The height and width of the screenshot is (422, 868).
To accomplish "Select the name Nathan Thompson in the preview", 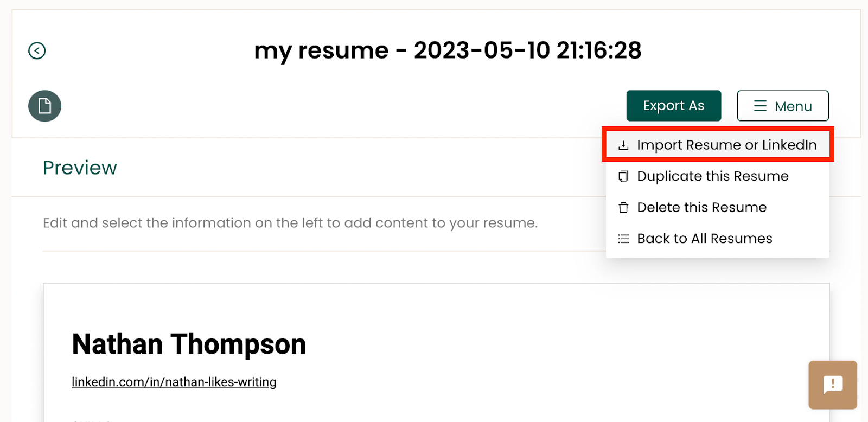I will [189, 343].
